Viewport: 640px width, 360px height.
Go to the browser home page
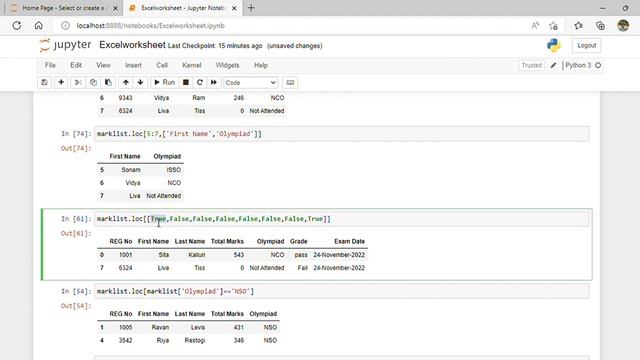(38, 26)
